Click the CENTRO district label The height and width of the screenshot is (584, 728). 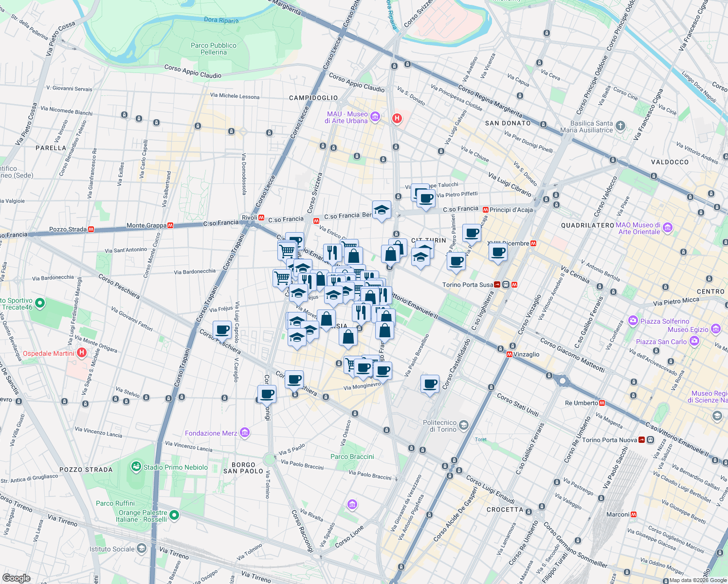point(711,292)
